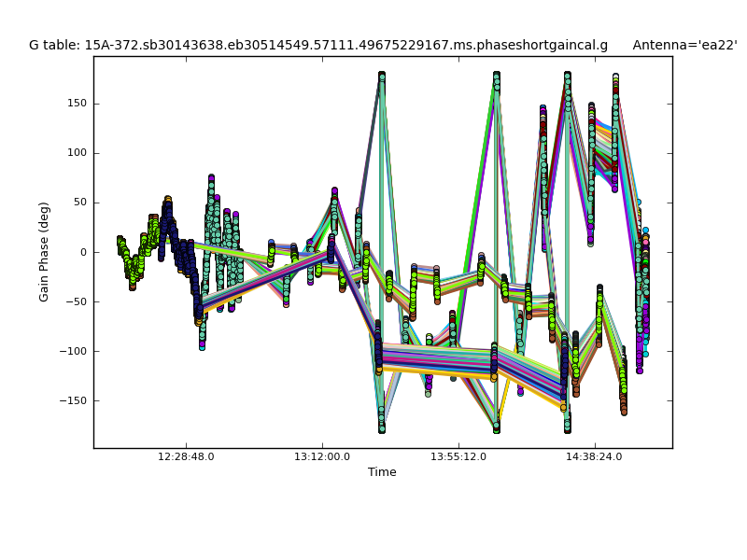Click the 'Gain Phase (deg)' y-axis label
Screen dimensions: 747x560
44,252
